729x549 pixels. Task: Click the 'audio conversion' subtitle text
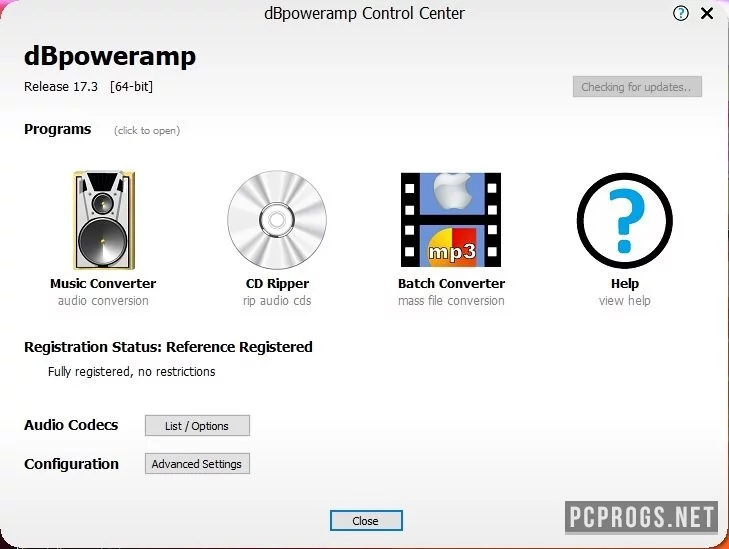[103, 301]
